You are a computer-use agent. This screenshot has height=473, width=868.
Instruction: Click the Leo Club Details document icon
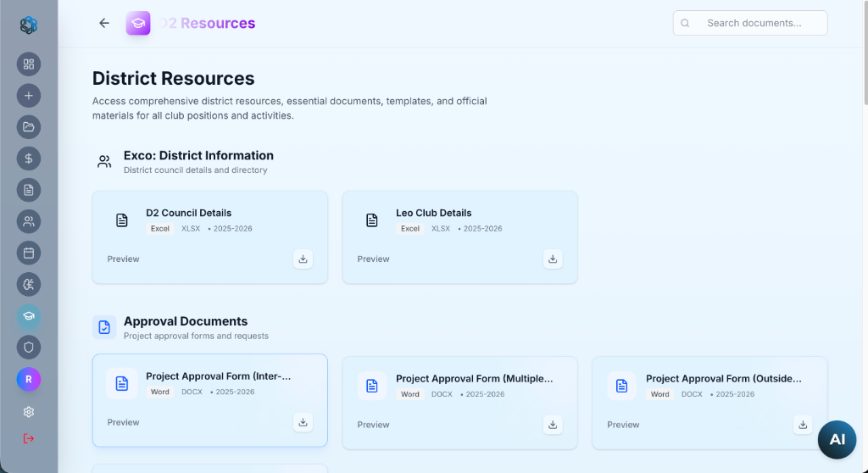coord(372,220)
